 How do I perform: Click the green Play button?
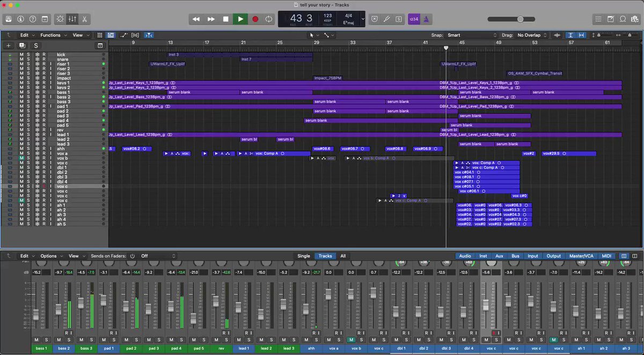click(x=240, y=19)
